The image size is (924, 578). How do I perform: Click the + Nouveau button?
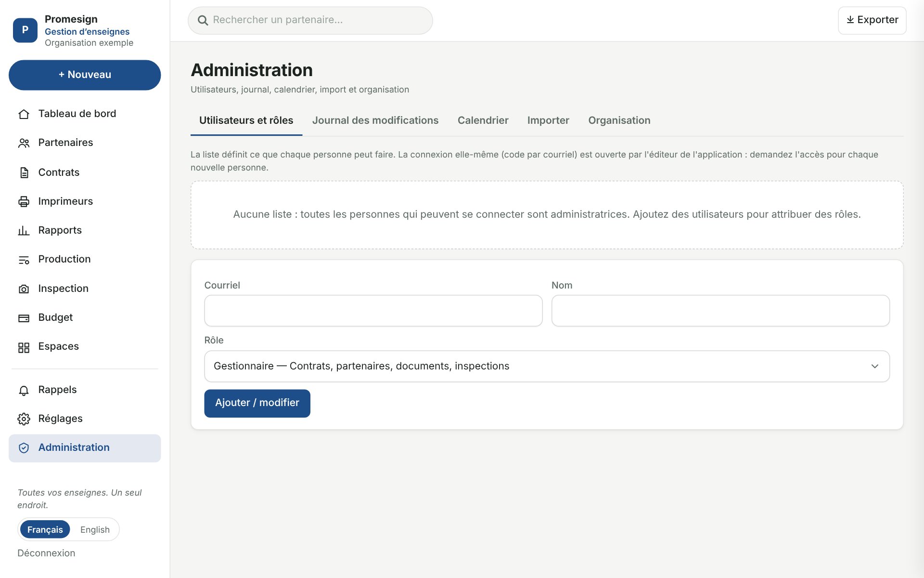[x=85, y=75]
